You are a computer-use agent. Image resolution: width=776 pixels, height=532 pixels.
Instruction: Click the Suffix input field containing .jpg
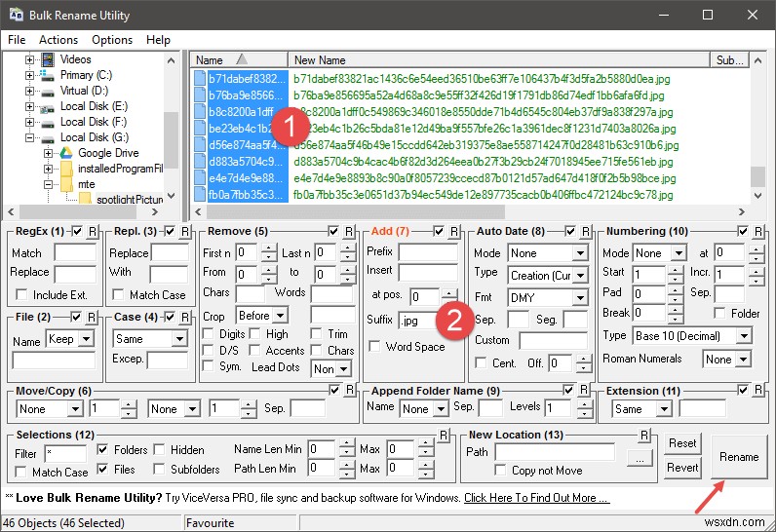[x=427, y=320]
